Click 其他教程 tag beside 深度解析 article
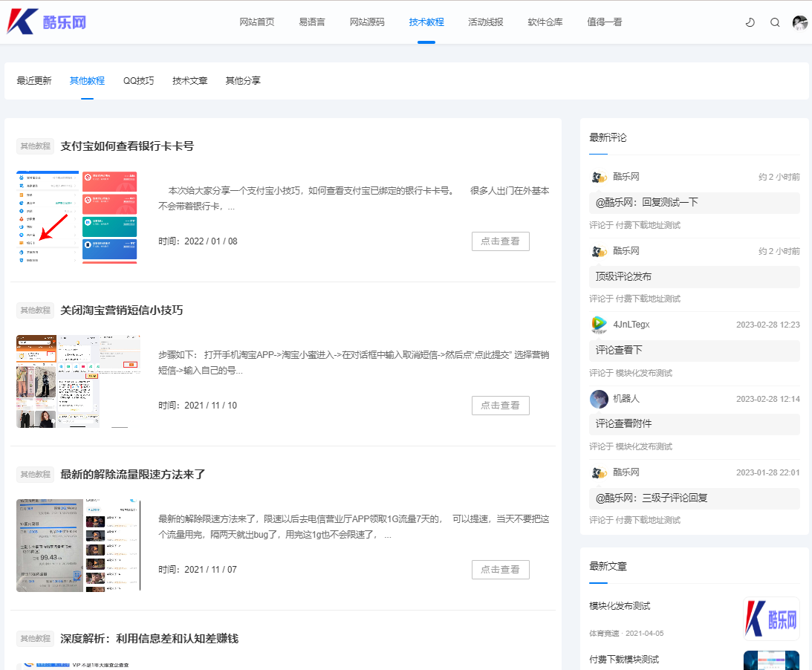The height and width of the screenshot is (670, 812). (x=35, y=638)
